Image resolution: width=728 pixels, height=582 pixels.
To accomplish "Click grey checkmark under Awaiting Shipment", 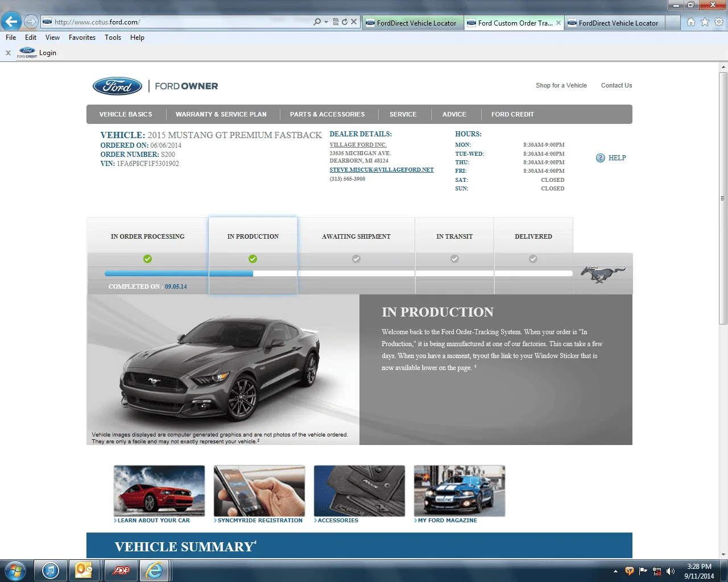I will point(356,259).
